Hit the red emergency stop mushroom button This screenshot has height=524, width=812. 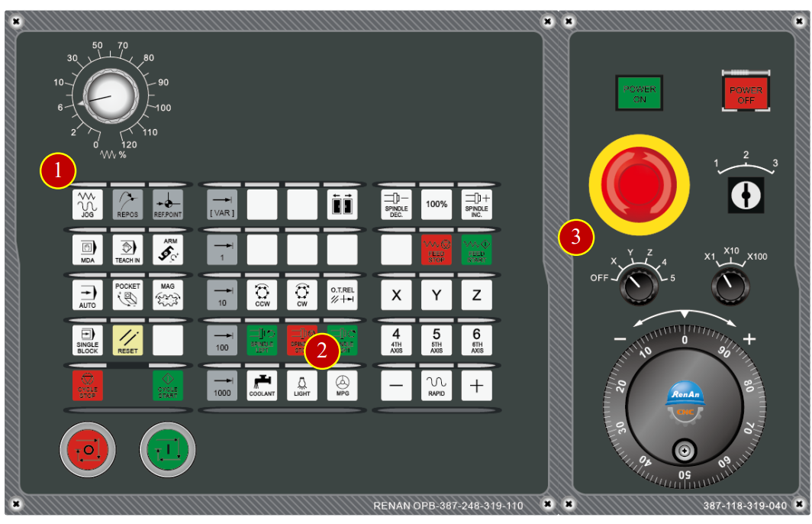pyautogui.click(x=639, y=185)
